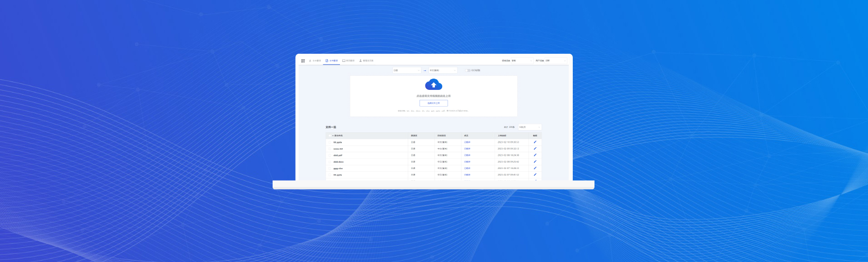Switch to the 文件翻译 tab

pos(331,61)
